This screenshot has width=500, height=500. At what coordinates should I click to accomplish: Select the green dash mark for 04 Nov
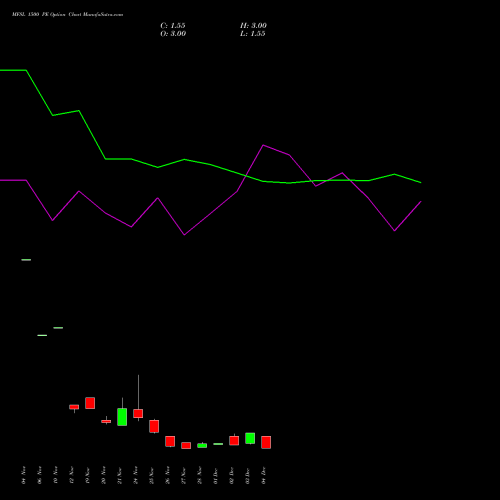(x=26, y=260)
